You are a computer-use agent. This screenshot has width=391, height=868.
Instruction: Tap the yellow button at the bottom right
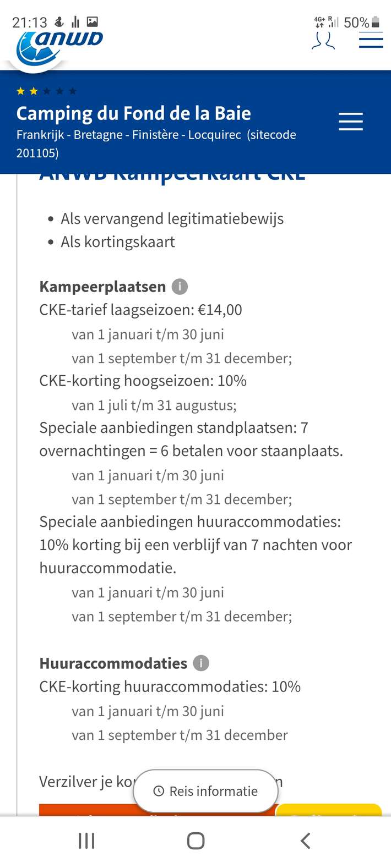click(328, 810)
